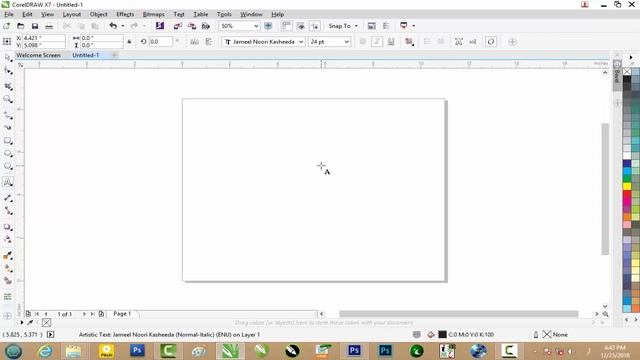Select the Freehand tool in toolbox
Image resolution: width=640 pixels, height=360 pixels.
coord(8,116)
